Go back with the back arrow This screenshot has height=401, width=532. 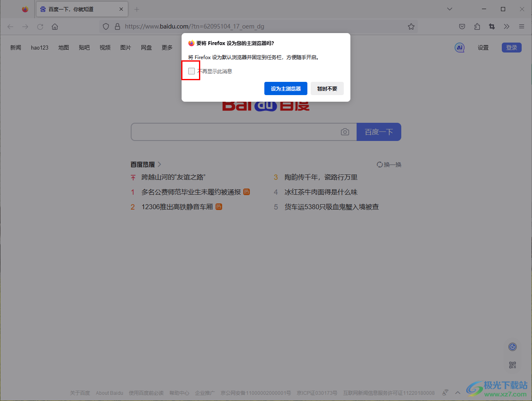(10, 26)
